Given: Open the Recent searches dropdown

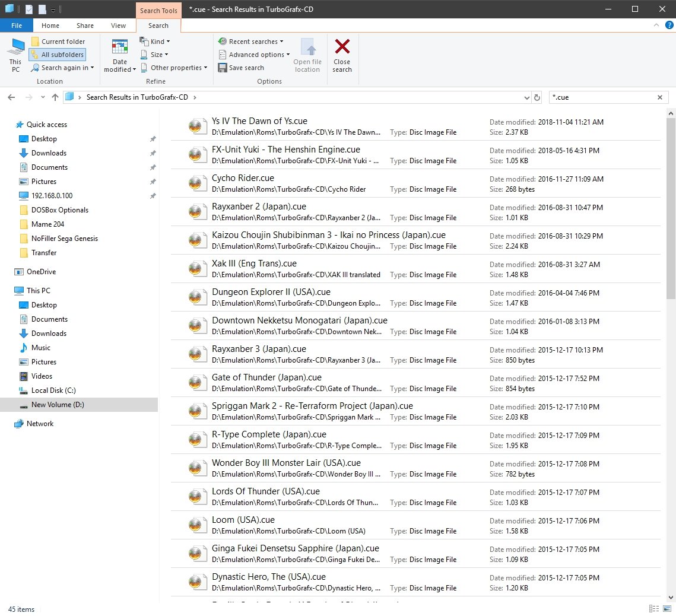Looking at the screenshot, I should (x=251, y=42).
